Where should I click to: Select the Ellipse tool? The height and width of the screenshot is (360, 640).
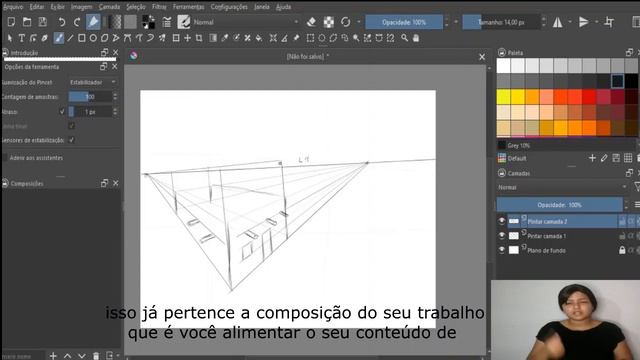pyautogui.click(x=93, y=38)
